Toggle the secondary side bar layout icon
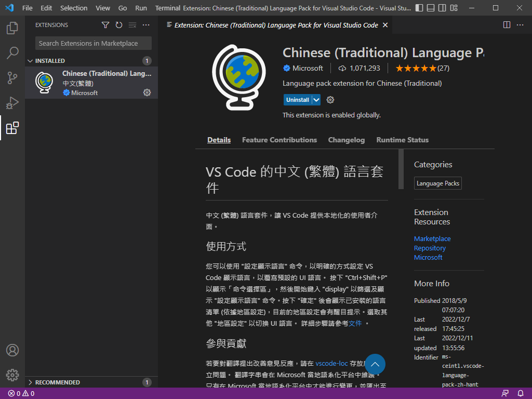Image resolution: width=532 pixels, height=399 pixels. (442, 8)
